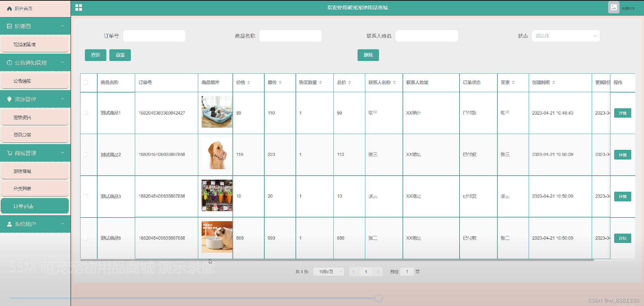Focus the 联系人姓名 input field
The width and height of the screenshot is (644, 306).
427,36
